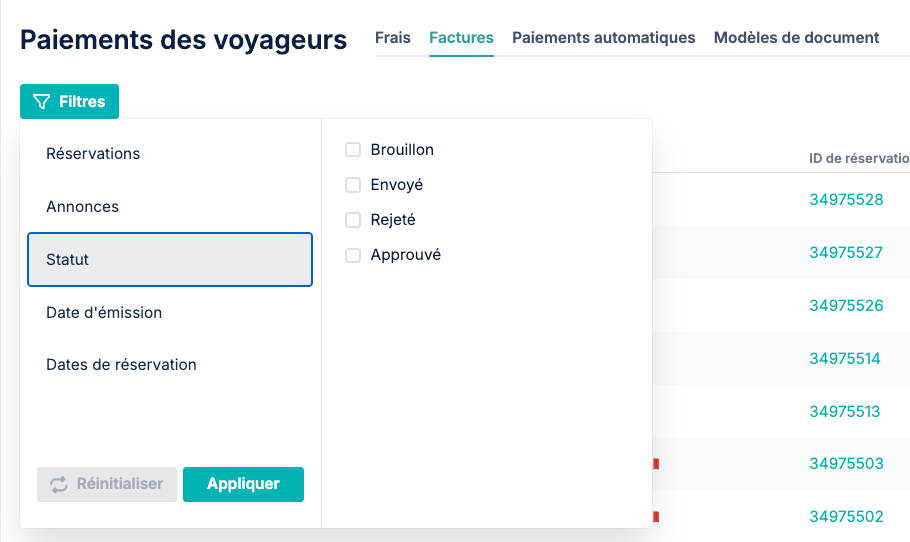The width and height of the screenshot is (910, 542).
Task: Click the ID de réservation column header
Action: coord(860,158)
